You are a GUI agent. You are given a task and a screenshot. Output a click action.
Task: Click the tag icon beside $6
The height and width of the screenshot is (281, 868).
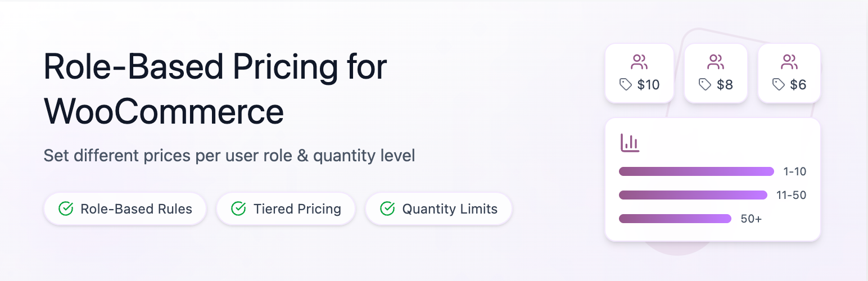[778, 85]
